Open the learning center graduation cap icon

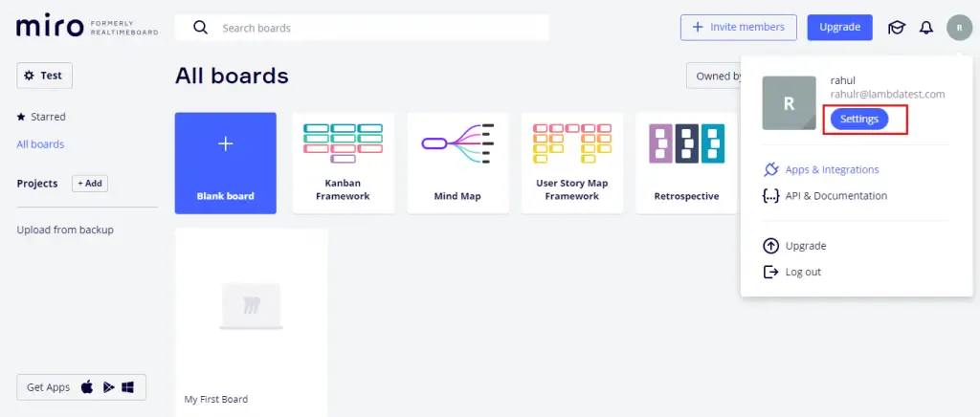(x=896, y=27)
